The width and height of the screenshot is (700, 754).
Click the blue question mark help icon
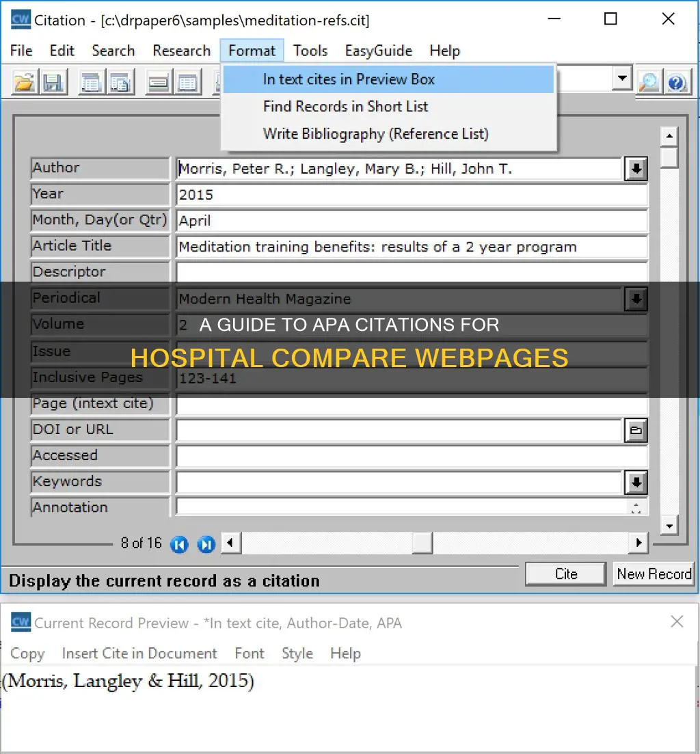click(x=677, y=83)
